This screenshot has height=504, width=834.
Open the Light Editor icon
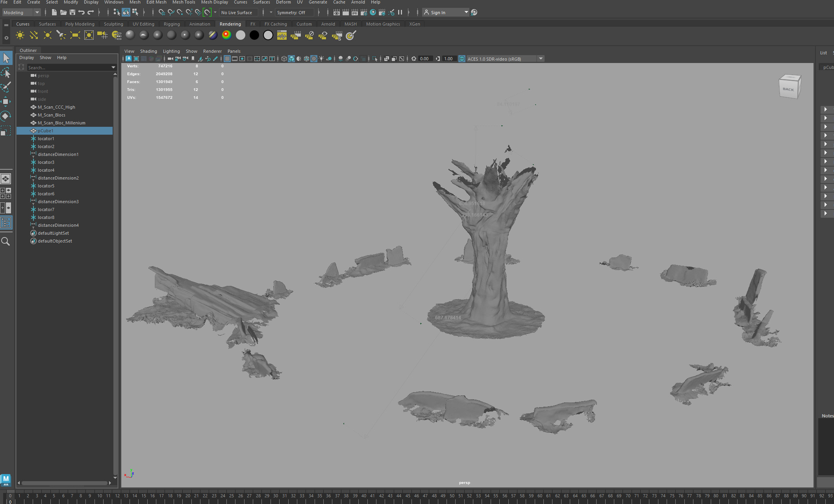[x=391, y=13]
